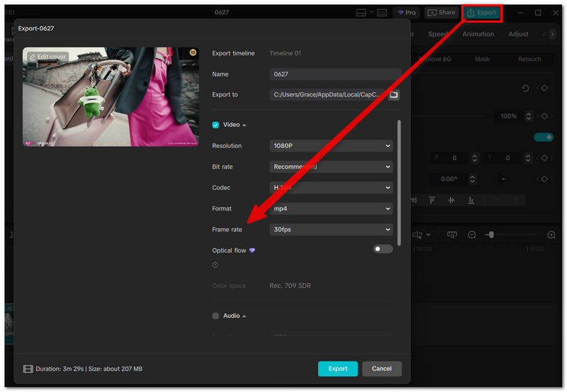Toggle the teal switch in properties panel
Screen dimensions: 567x392
point(543,138)
